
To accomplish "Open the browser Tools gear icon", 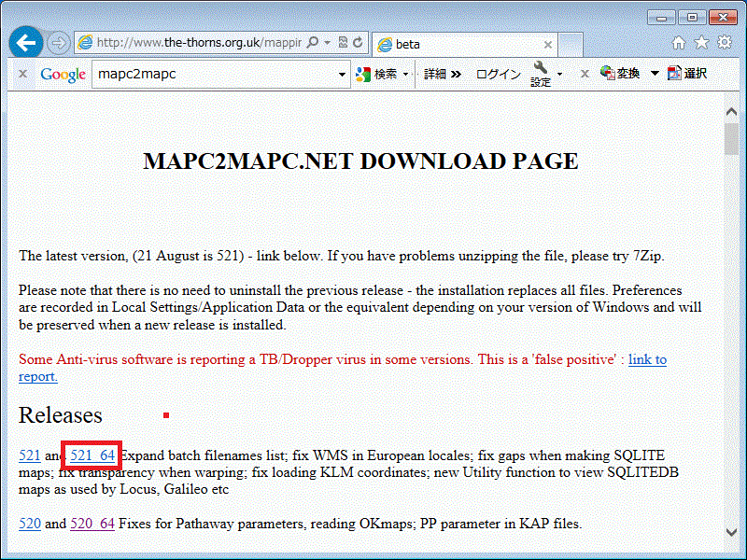I will coord(725,42).
